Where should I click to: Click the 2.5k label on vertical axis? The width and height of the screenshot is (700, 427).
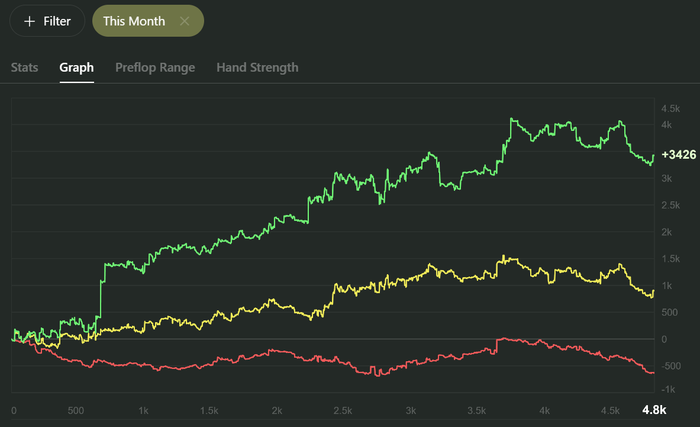[672, 206]
